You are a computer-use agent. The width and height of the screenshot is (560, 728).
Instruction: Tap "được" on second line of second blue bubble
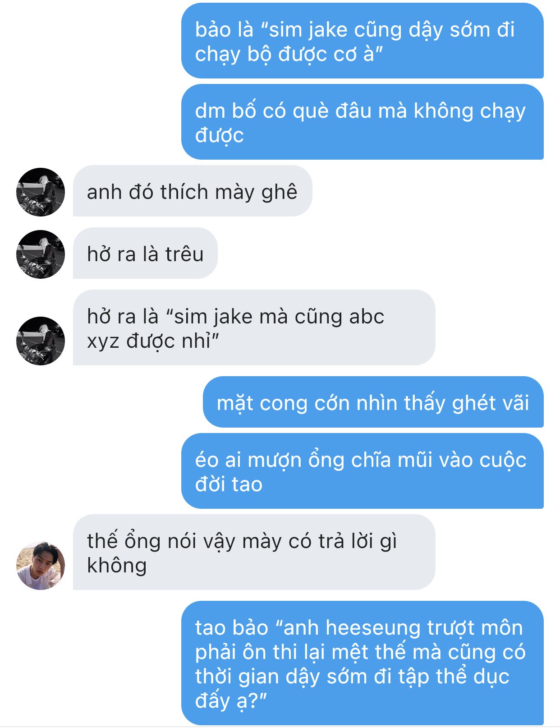(220, 135)
